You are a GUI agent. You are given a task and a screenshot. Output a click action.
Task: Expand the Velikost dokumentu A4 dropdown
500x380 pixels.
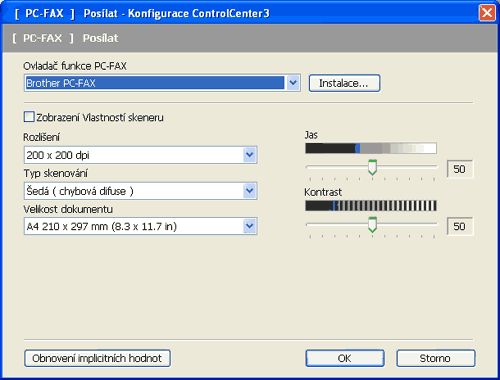tap(250, 226)
